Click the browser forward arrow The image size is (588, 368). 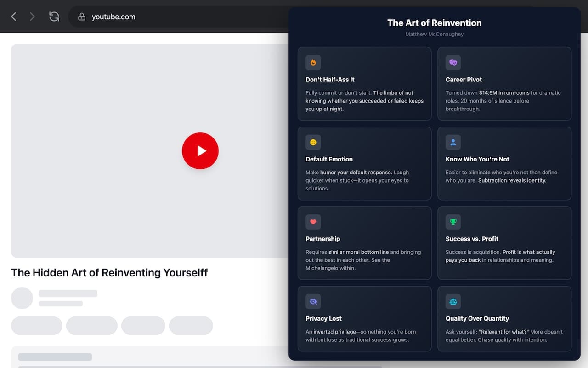32,17
